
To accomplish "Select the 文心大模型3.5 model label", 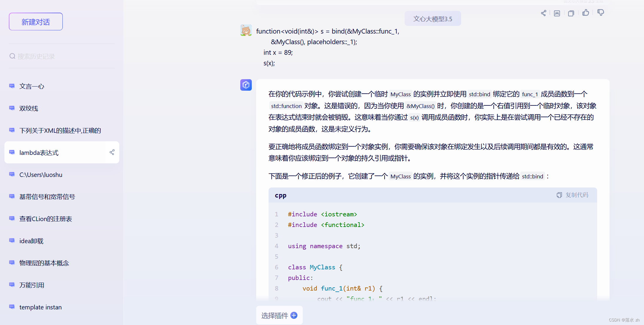I will coord(433,19).
